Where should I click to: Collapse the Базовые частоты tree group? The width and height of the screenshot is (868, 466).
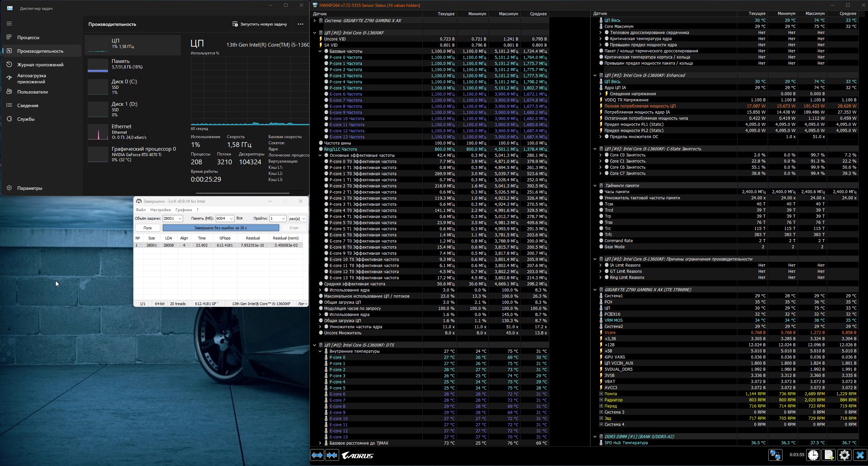click(320, 51)
